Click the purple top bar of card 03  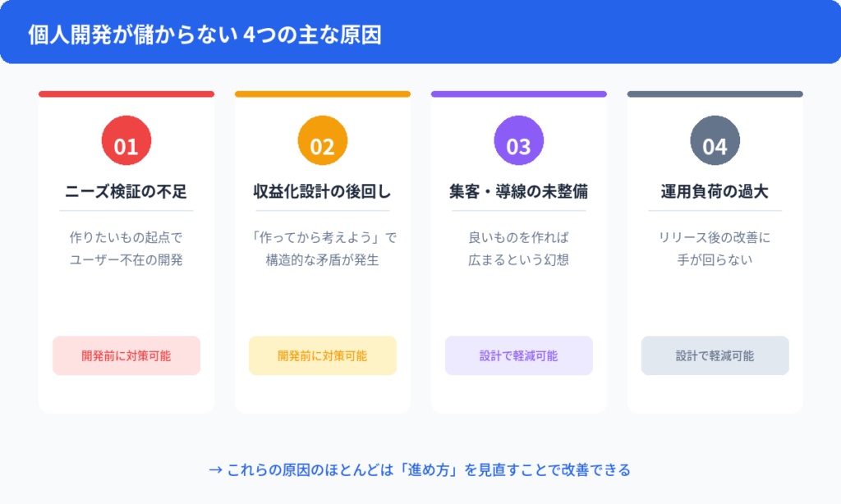click(x=518, y=94)
